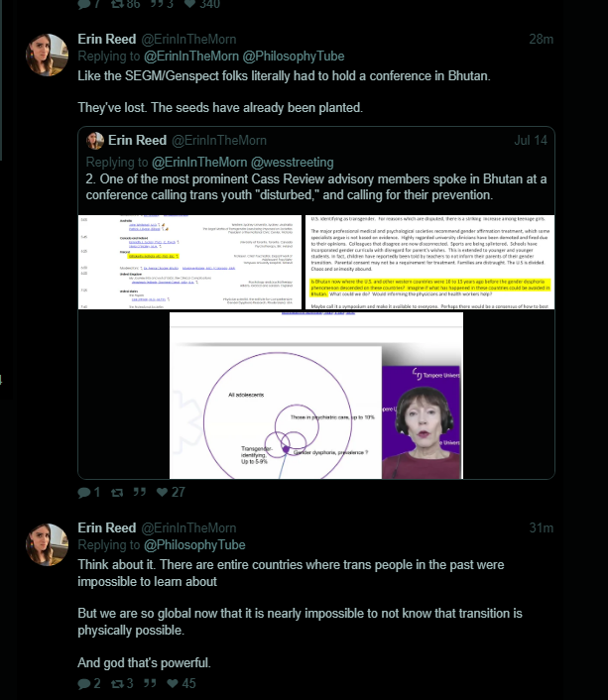
Task: Retweet the top tweet with 86 retweets
Action: (117, 4)
